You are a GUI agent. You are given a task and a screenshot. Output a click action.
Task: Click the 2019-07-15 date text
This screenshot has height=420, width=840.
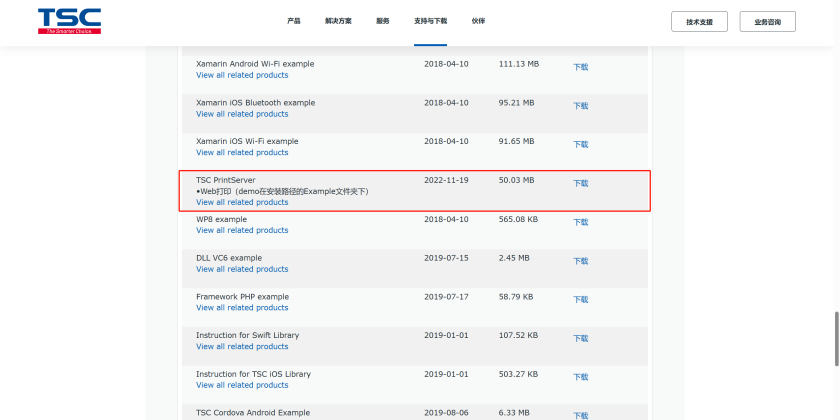446,258
